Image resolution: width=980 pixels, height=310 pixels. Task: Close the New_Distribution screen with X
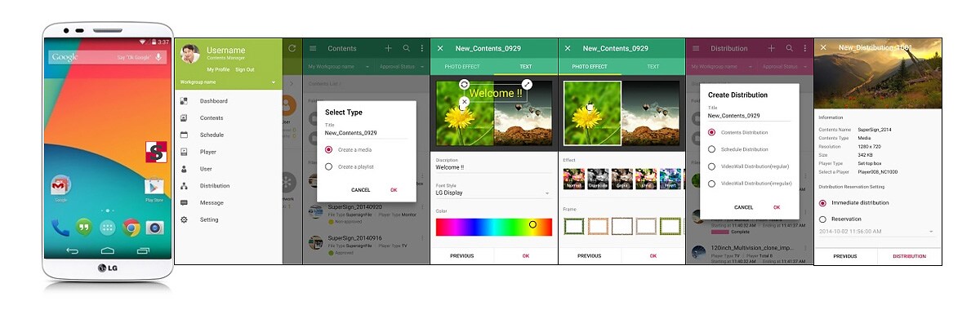pos(824,48)
